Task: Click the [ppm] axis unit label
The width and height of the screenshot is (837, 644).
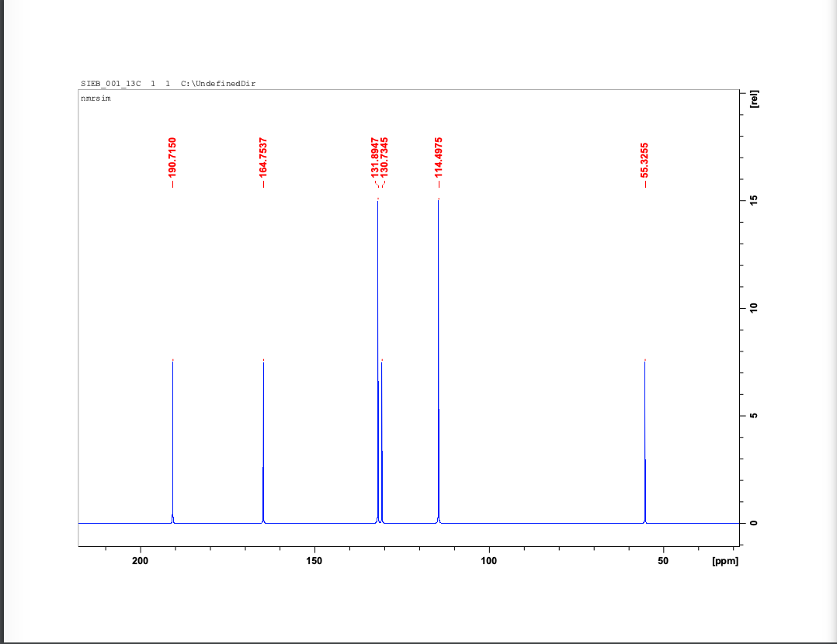Action: [x=724, y=560]
